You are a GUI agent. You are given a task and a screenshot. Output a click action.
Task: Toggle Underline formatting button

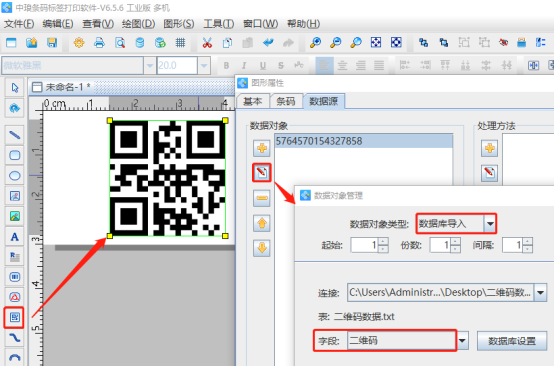(x=263, y=66)
